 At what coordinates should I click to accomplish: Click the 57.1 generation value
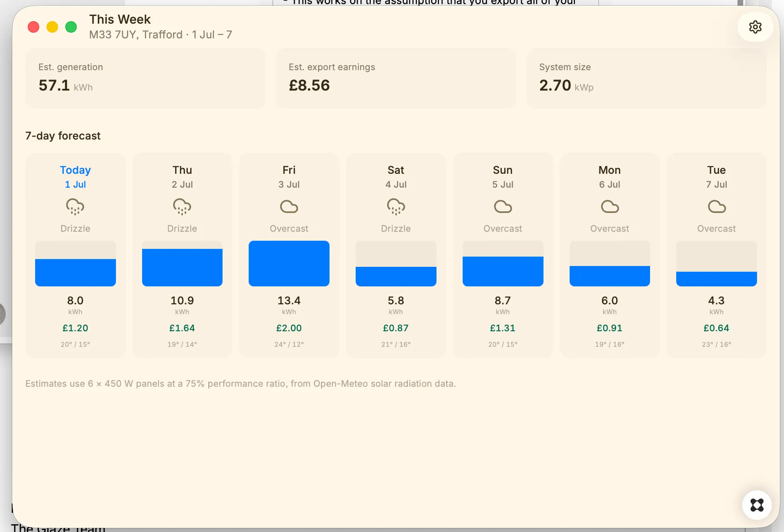click(54, 85)
